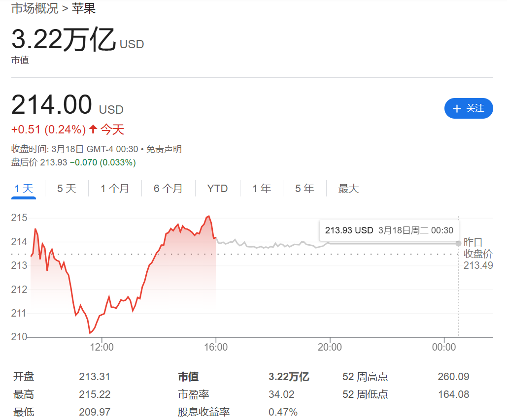Select the 5 年 chart range tab
The image size is (507, 420).
tap(304, 189)
